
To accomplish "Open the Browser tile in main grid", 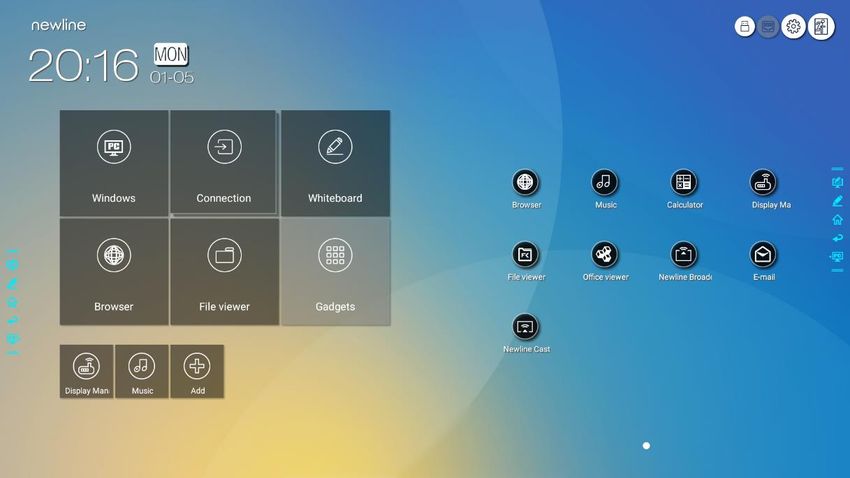I will click(114, 272).
